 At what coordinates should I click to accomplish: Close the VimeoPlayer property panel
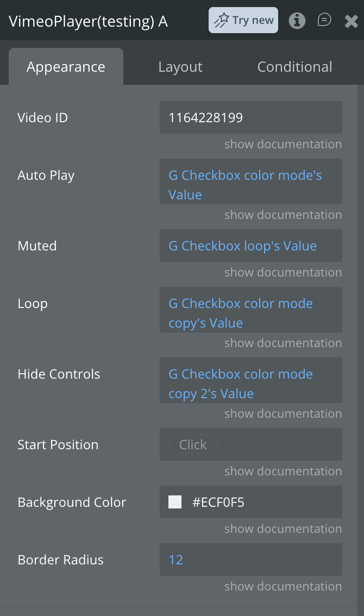pyautogui.click(x=351, y=21)
